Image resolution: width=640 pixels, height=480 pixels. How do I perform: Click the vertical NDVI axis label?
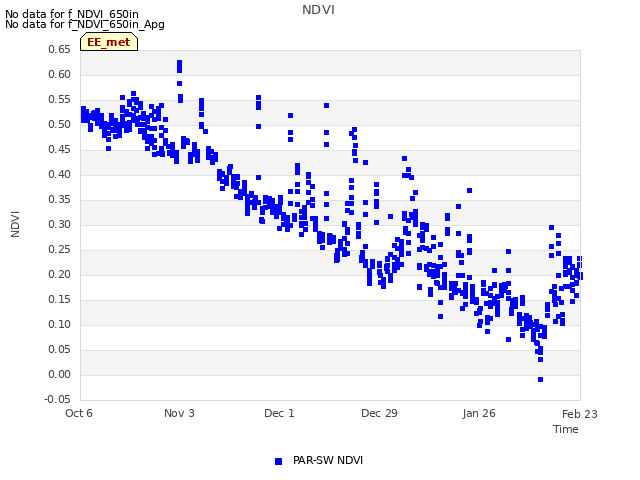(x=15, y=224)
